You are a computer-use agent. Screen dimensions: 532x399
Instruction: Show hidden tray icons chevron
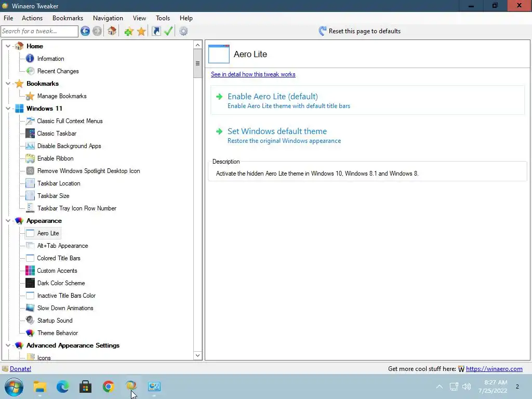pos(440,387)
